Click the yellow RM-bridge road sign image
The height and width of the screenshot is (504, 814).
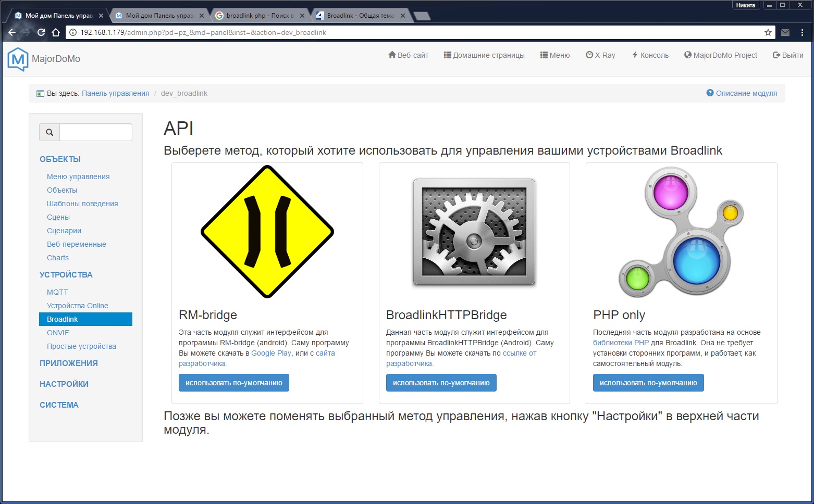point(267,232)
